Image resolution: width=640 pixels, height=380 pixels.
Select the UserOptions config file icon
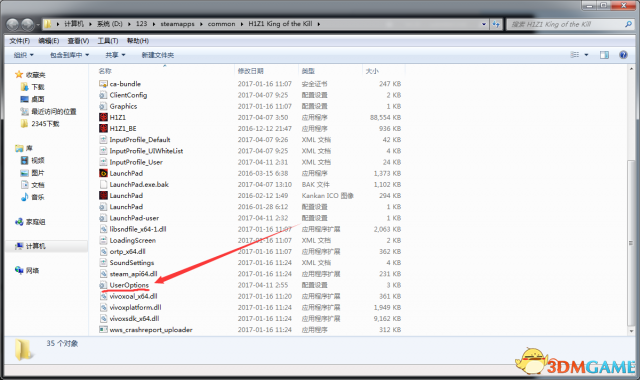pos(103,285)
